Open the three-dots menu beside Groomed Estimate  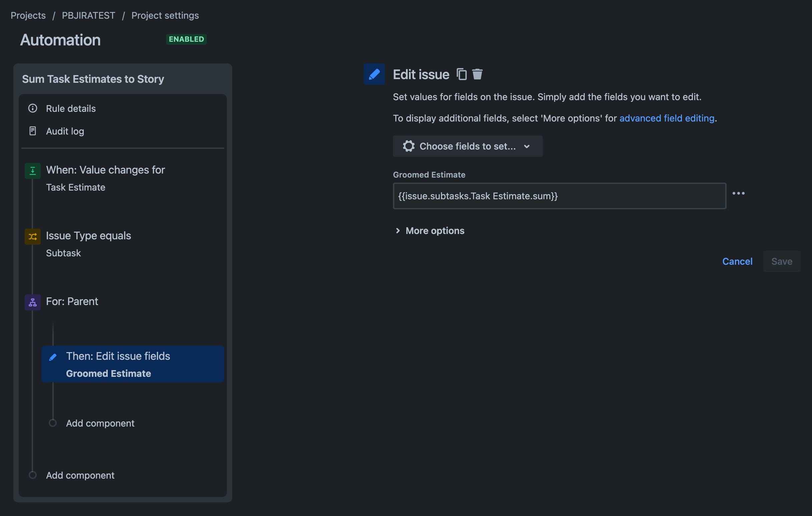pyautogui.click(x=738, y=193)
